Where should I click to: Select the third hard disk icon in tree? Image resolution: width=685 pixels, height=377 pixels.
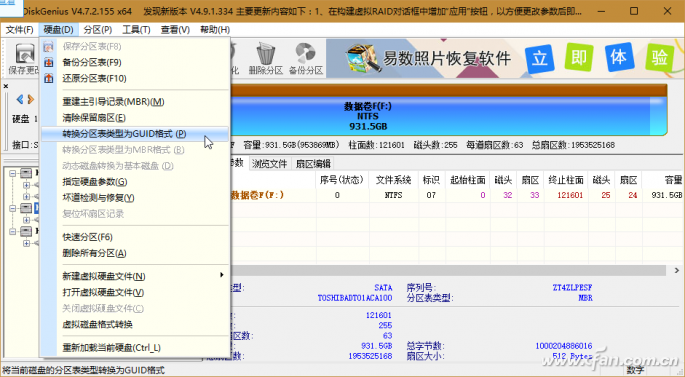(26, 232)
